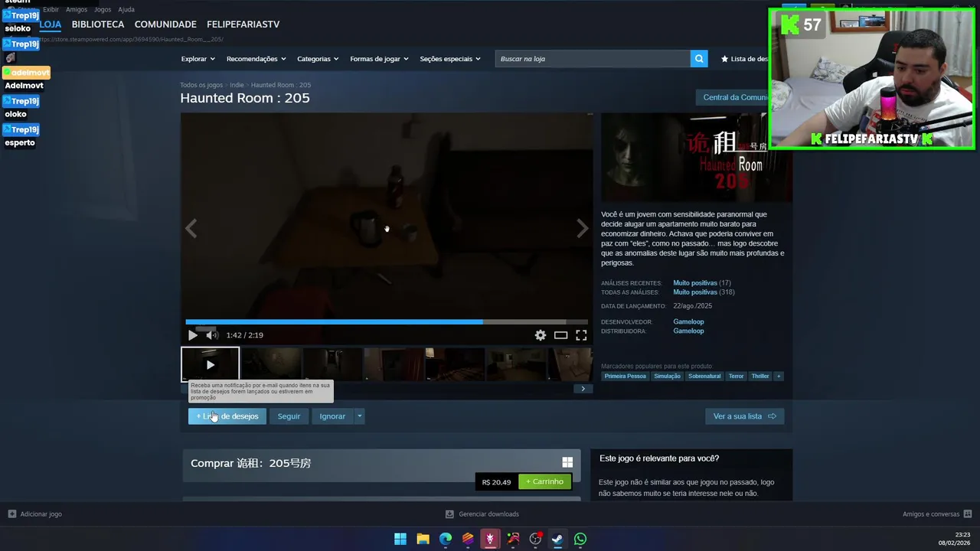Open the Recomendações dropdown menu
980x551 pixels.
(256, 59)
